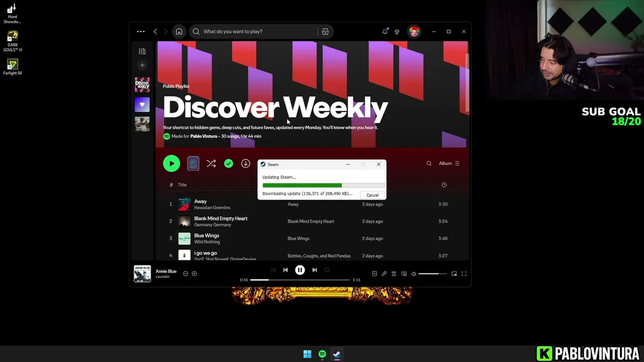Open the artist link 'Germany Germany'
This screenshot has height=362, width=644.
[x=213, y=225]
